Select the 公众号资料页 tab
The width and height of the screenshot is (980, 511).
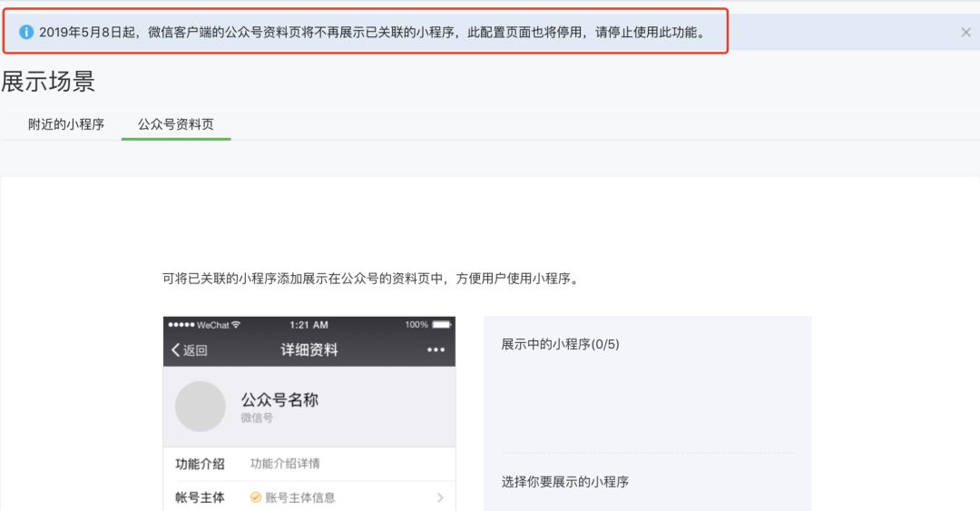176,123
